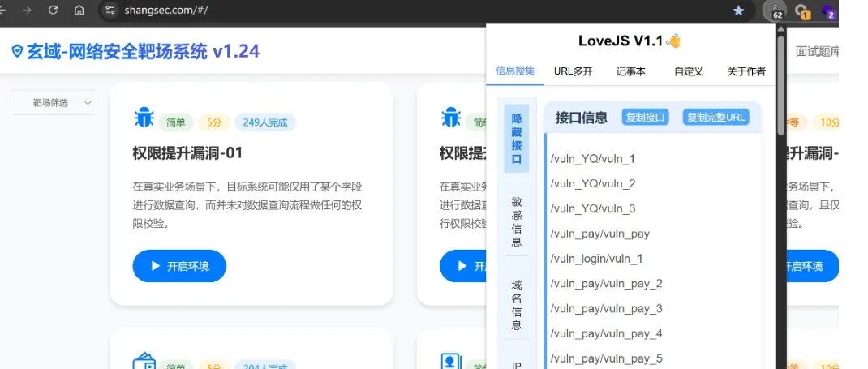Select the /vuln_YQ/vuln_3 endpoint
868x369 pixels.
[593, 209]
